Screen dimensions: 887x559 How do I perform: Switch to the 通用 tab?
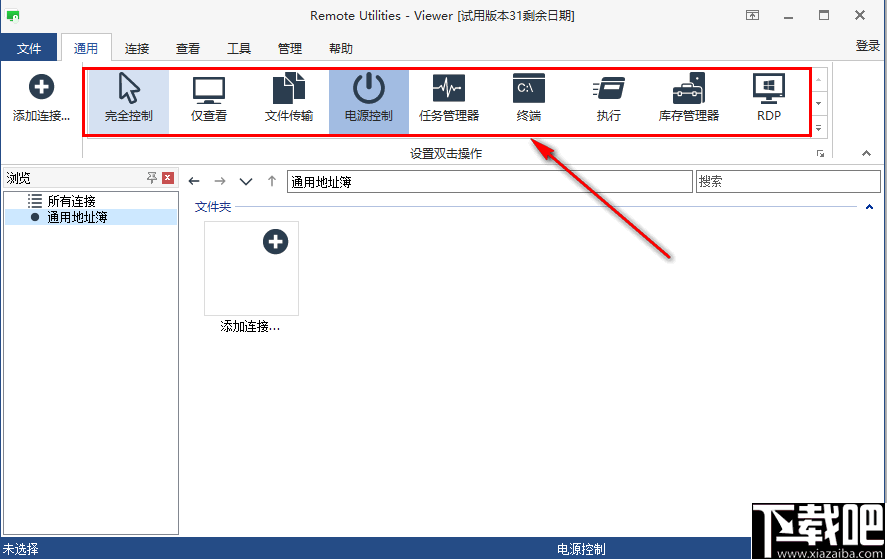[86, 48]
